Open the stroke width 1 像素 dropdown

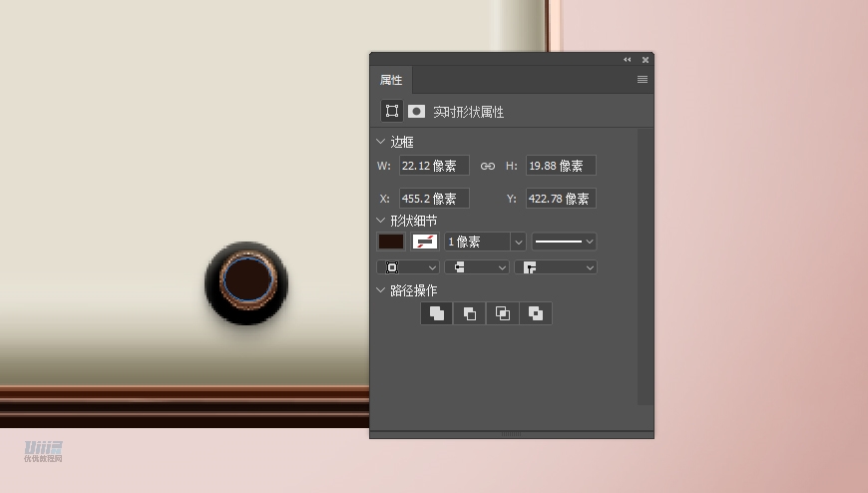pyautogui.click(x=518, y=242)
